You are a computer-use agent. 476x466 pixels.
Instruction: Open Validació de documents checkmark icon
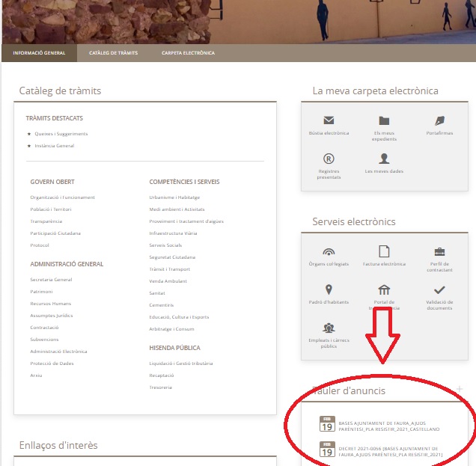coord(439,290)
